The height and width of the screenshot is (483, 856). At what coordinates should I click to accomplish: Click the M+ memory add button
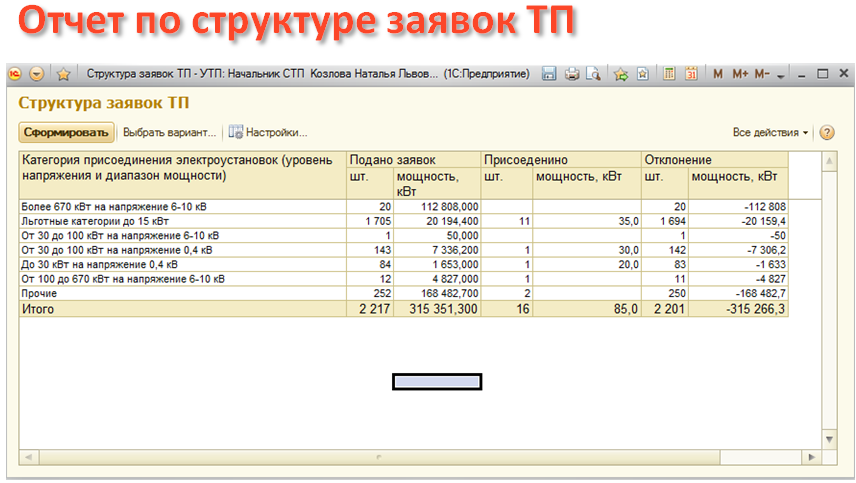tap(739, 74)
